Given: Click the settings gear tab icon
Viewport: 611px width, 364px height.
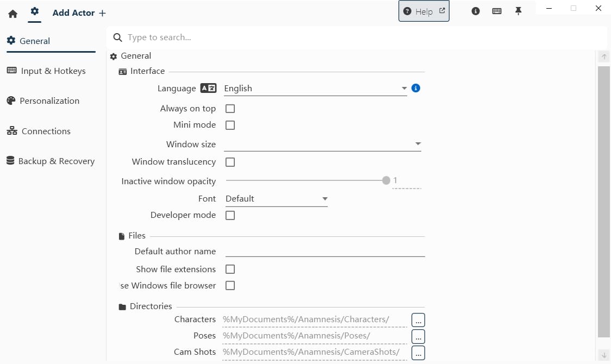Looking at the screenshot, I should tap(35, 11).
